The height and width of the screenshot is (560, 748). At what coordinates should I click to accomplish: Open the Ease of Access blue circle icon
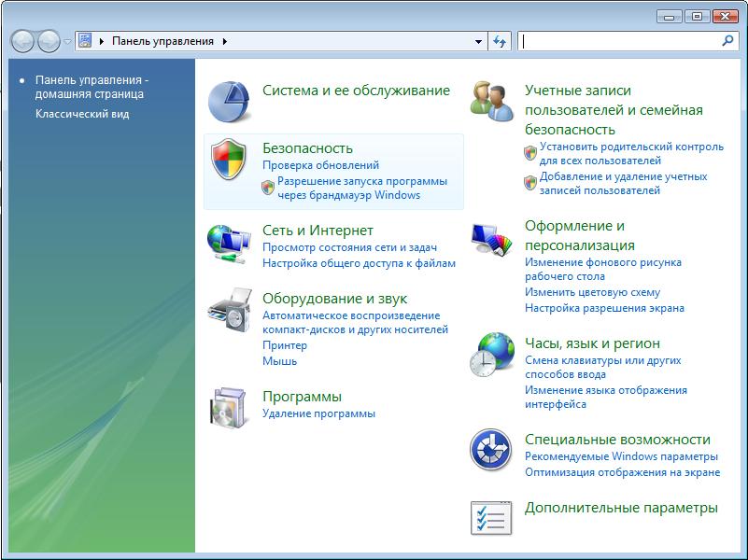pyautogui.click(x=491, y=450)
